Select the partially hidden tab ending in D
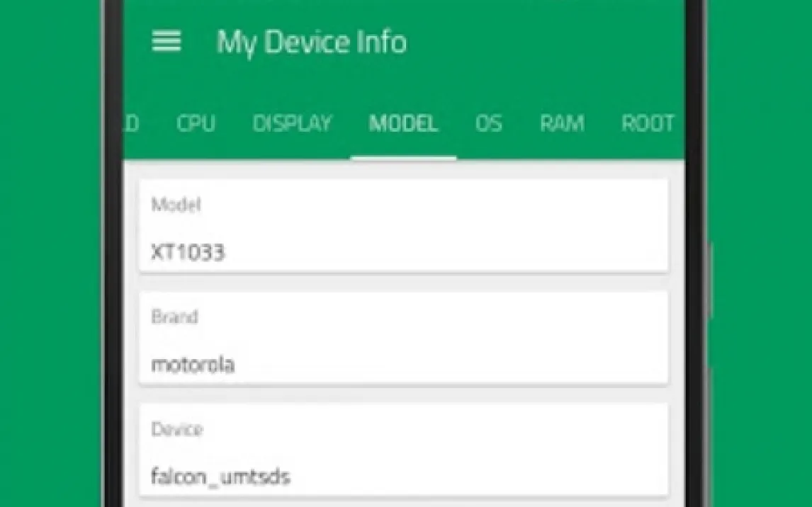The image size is (812, 507). (132, 123)
